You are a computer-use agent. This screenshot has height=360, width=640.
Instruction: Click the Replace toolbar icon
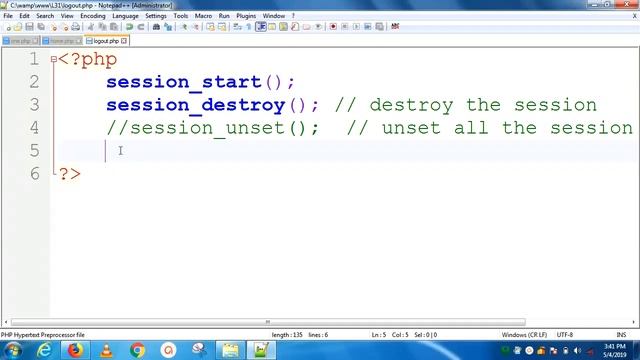click(x=168, y=27)
